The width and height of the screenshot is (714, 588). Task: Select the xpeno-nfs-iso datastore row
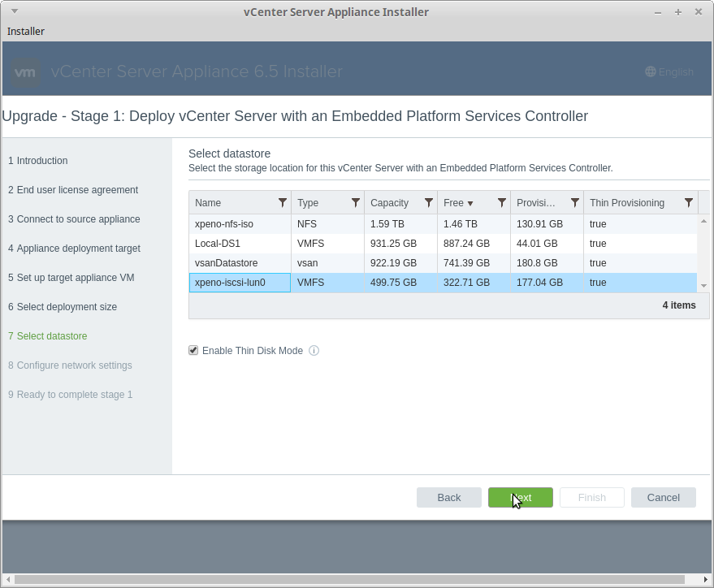443,224
